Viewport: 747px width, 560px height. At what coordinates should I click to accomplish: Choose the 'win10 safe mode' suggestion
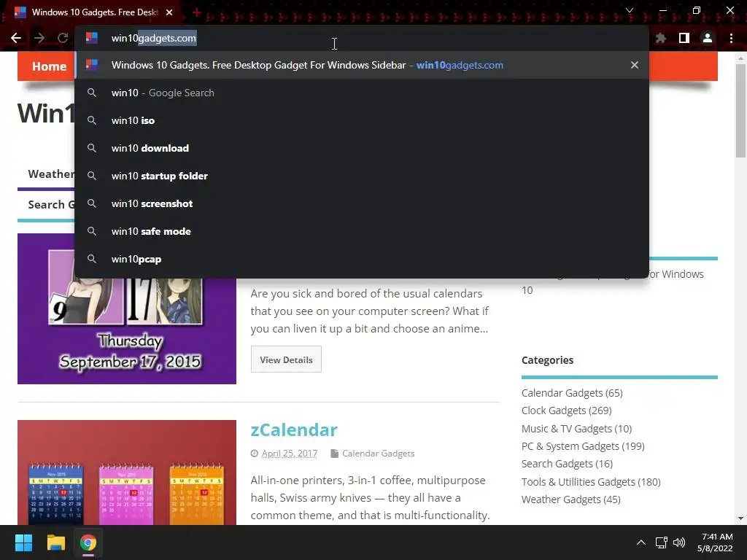pos(362,231)
